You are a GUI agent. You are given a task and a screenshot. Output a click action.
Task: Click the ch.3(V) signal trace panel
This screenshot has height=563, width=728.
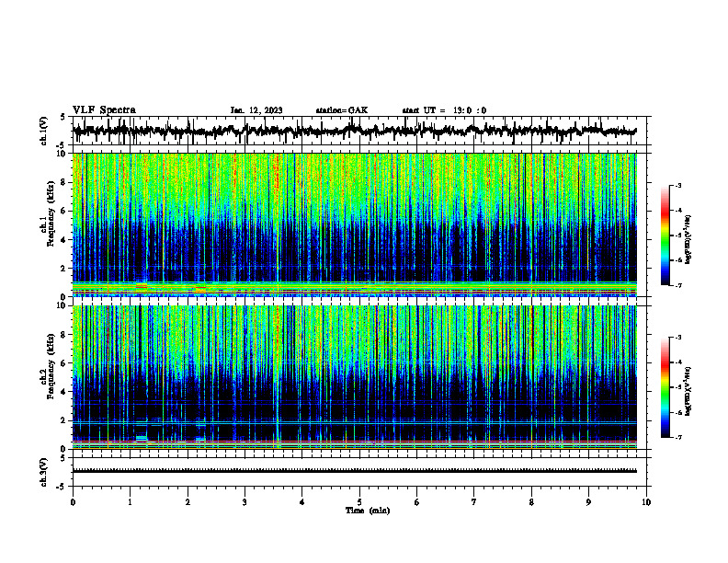(x=359, y=472)
